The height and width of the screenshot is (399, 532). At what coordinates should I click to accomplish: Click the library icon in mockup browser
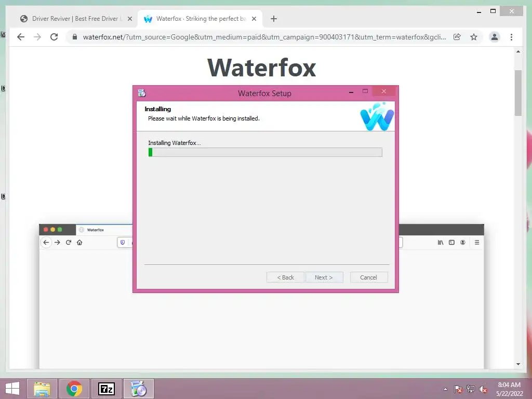point(441,242)
